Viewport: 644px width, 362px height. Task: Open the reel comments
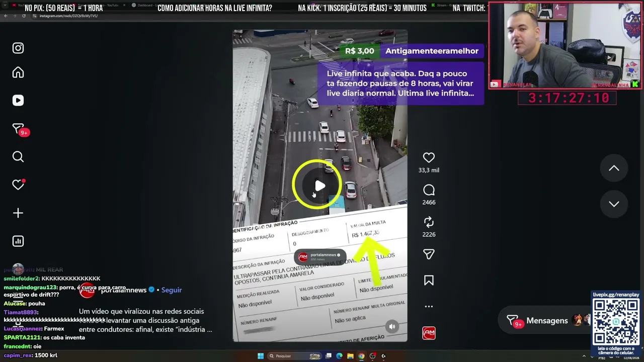(429, 190)
